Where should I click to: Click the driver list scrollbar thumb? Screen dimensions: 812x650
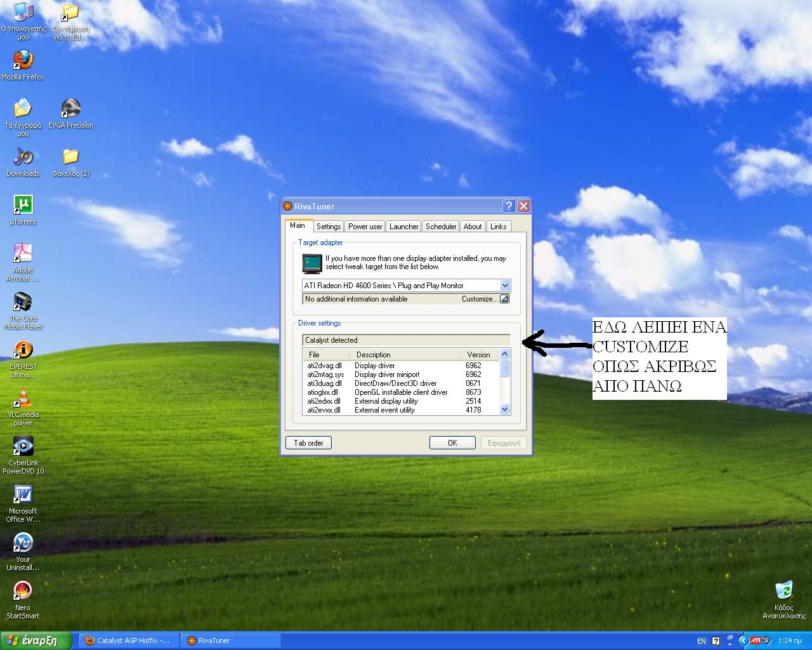click(x=505, y=368)
